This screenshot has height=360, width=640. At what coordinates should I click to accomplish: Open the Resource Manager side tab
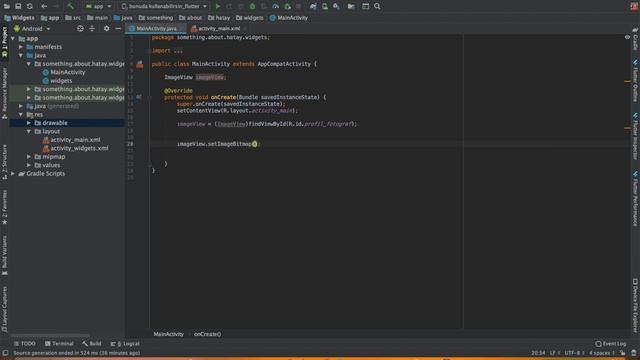[4, 93]
